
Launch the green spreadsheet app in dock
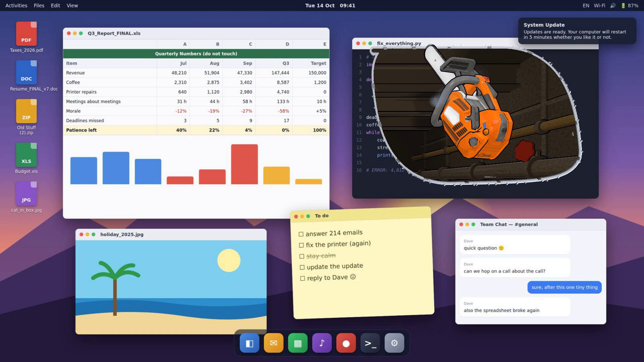[x=298, y=343]
